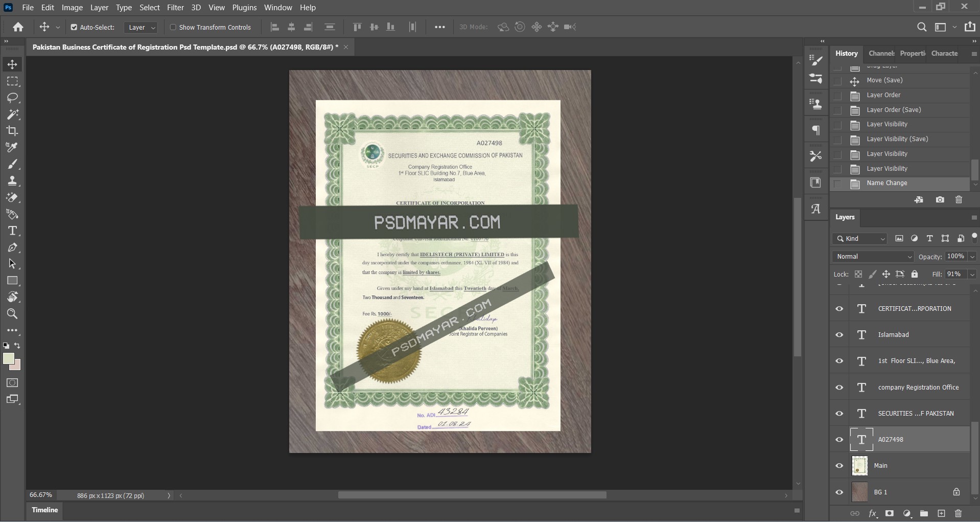Open the History panel menu
Viewport: 980px width, 522px height.
pos(974,54)
